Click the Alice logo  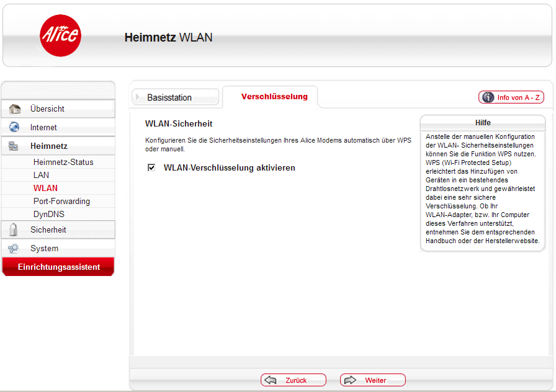coord(60,35)
